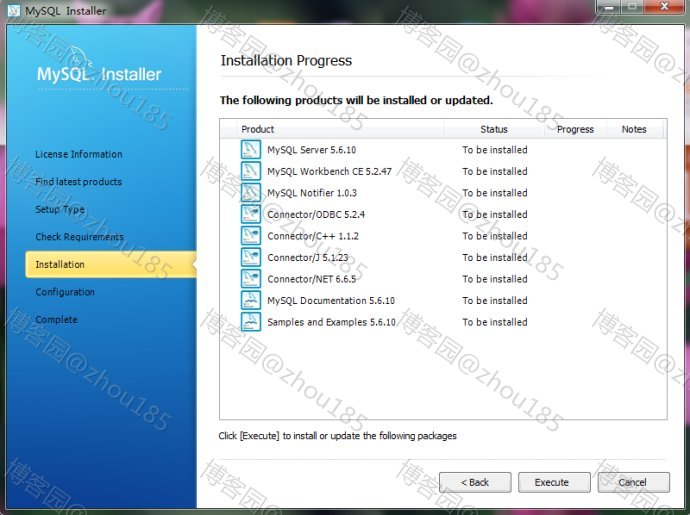Screen dimensions: 690x515
Task: Click the Notes column header
Action: (x=634, y=129)
